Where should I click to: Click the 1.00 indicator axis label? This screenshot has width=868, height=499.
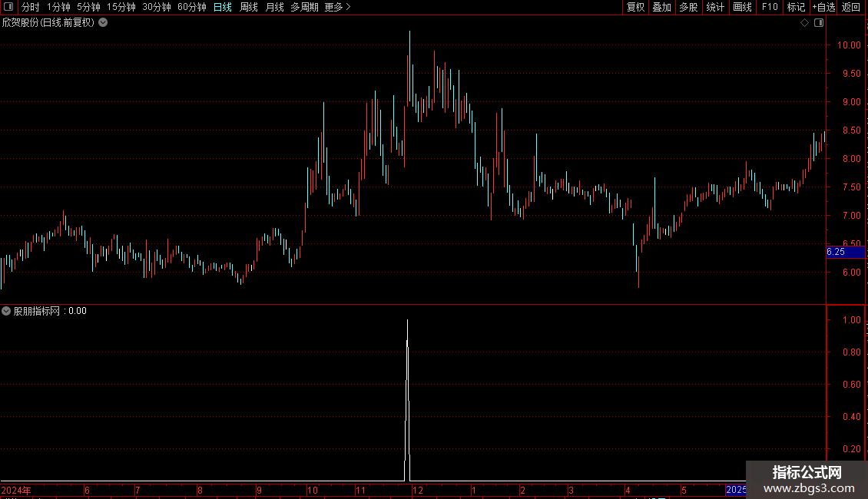[851, 320]
